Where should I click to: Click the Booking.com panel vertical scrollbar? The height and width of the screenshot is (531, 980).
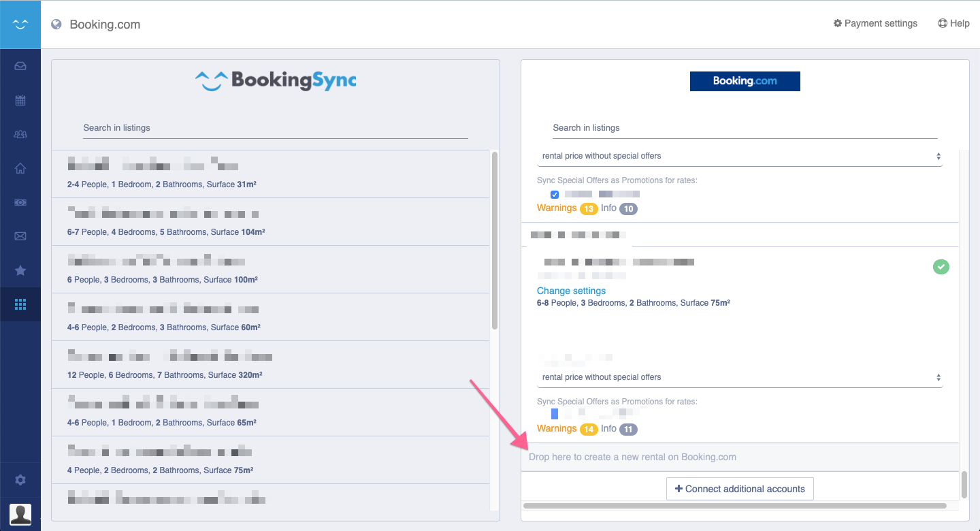pos(964,485)
